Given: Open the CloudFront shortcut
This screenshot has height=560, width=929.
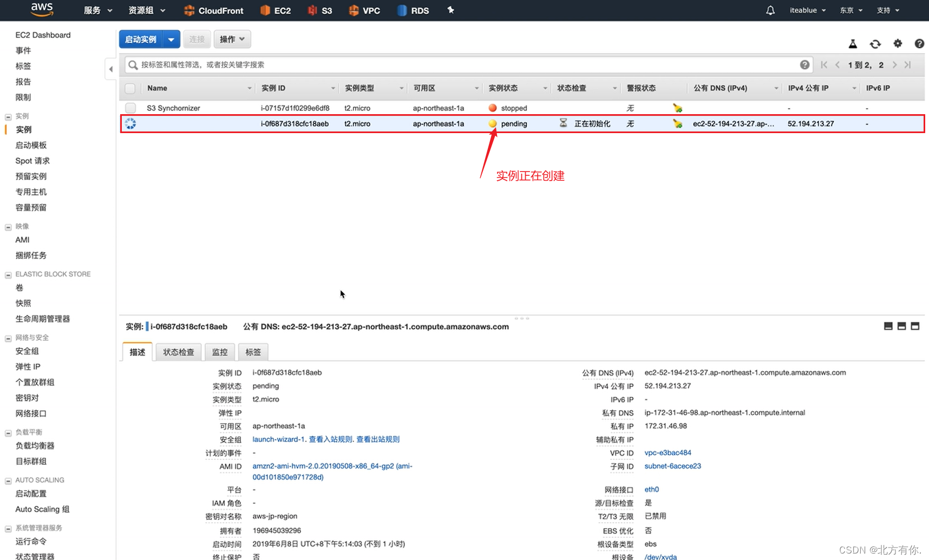Looking at the screenshot, I should click(214, 10).
